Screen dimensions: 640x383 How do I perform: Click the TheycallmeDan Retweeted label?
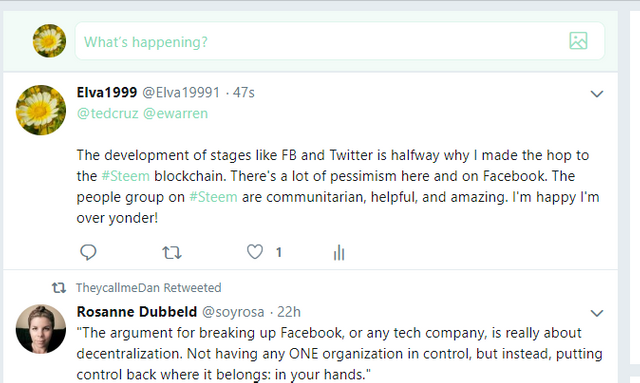pyautogui.click(x=149, y=288)
